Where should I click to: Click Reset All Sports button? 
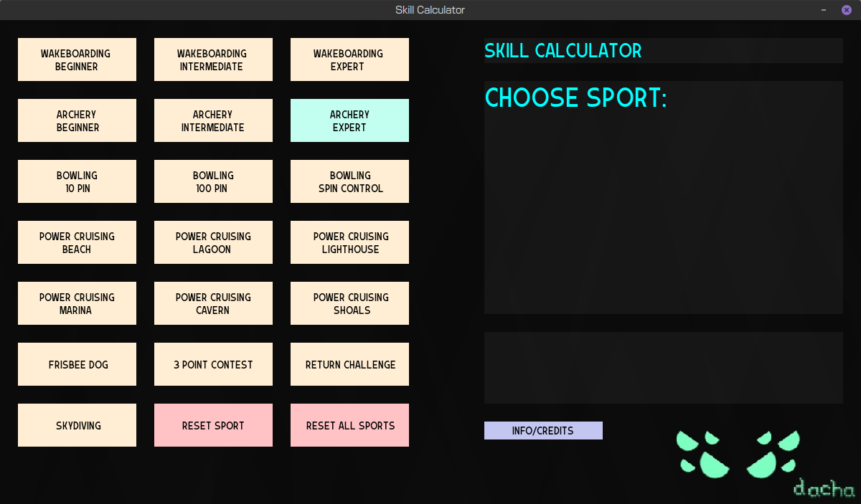pyautogui.click(x=349, y=425)
